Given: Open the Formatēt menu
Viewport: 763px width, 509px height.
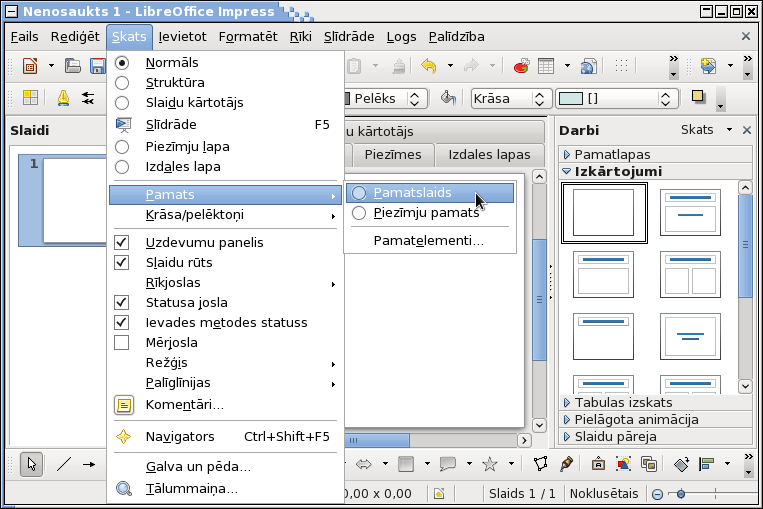Looking at the screenshot, I should (248, 37).
